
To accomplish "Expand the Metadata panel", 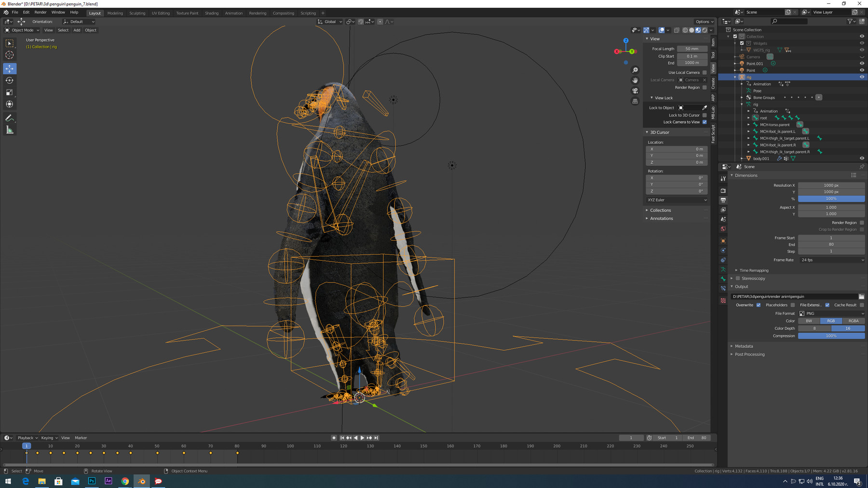I will point(744,346).
